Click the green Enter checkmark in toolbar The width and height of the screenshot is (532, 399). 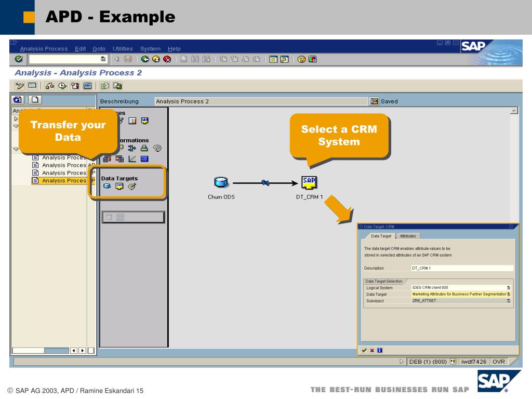point(19,59)
